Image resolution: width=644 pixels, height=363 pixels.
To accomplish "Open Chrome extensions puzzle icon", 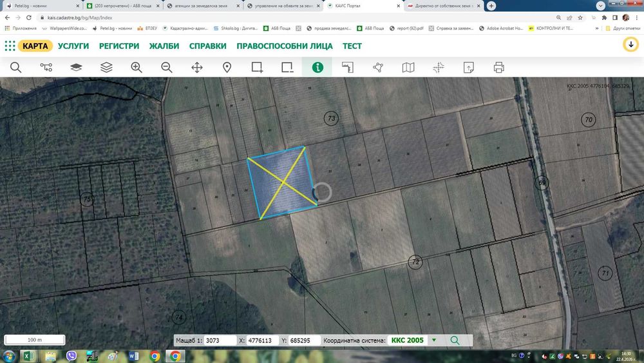I will pyautogui.click(x=604, y=17).
